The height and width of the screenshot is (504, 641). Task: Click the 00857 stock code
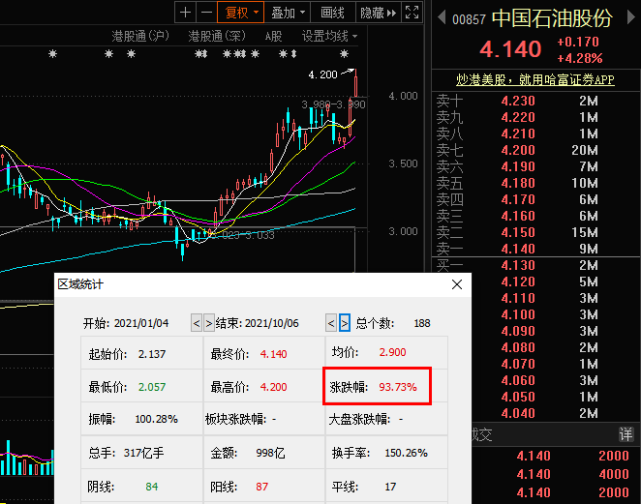click(468, 19)
